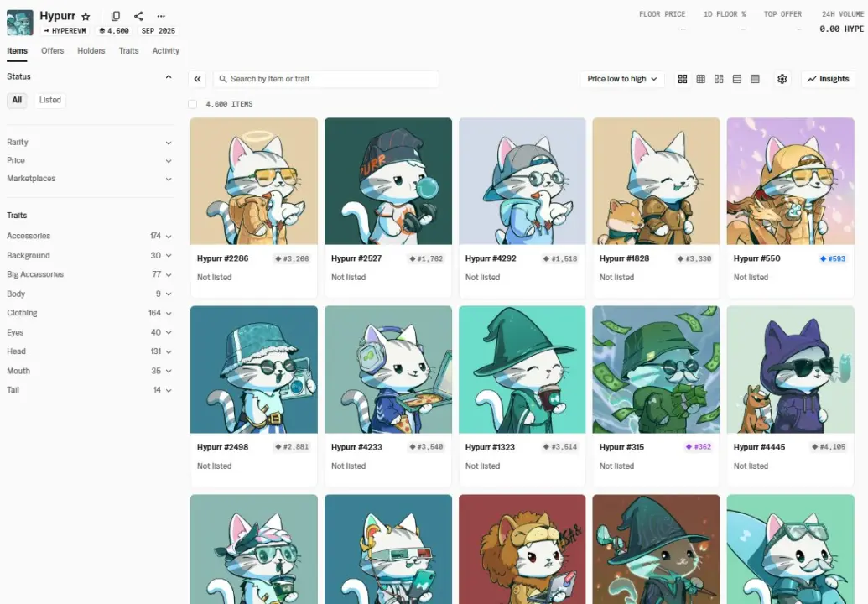Collapse the filter sidebar with double-chevron

(x=198, y=79)
